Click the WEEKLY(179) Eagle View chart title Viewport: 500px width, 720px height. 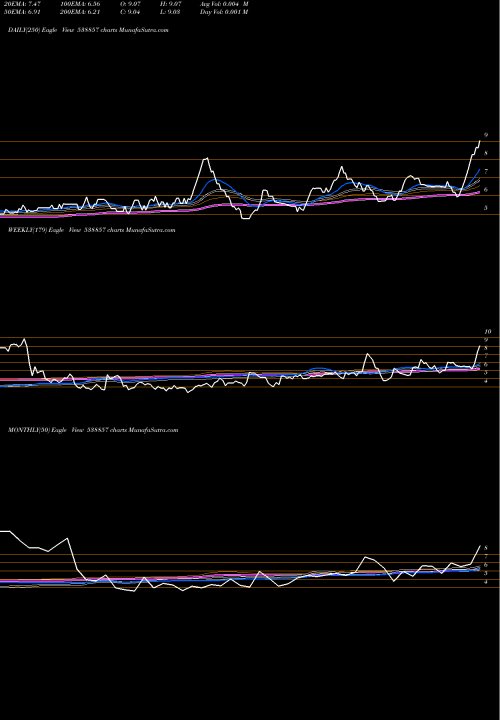[91, 230]
